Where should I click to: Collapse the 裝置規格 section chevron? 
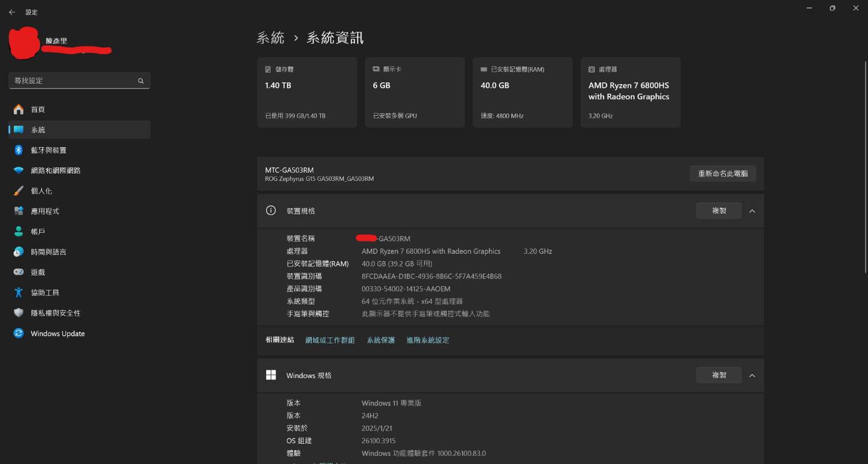(x=752, y=211)
